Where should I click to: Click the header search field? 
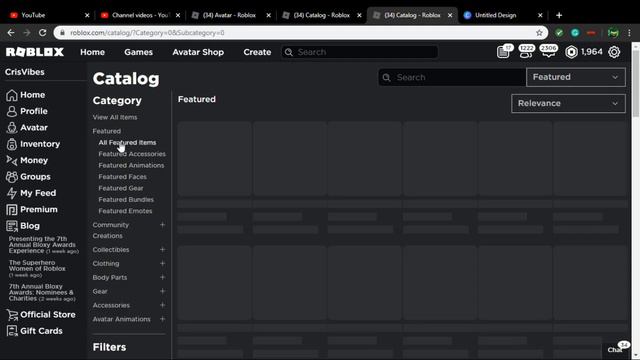[360, 52]
